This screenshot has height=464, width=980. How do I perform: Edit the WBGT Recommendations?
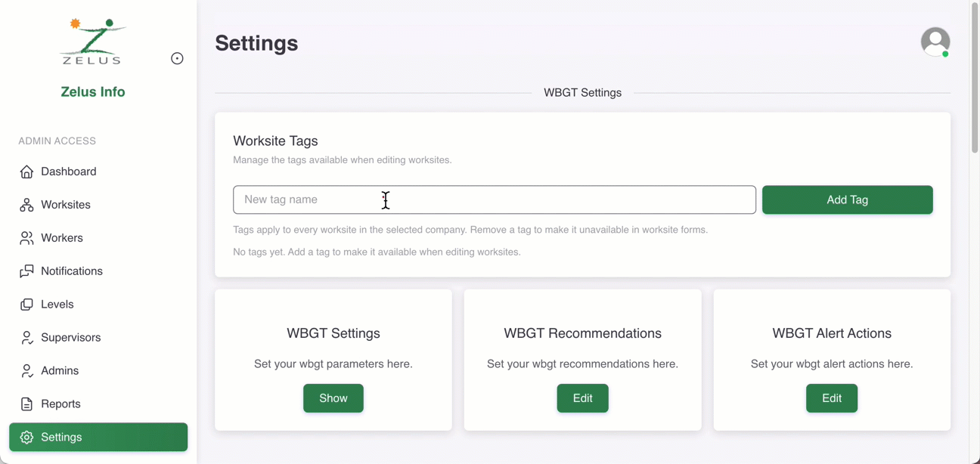582,398
